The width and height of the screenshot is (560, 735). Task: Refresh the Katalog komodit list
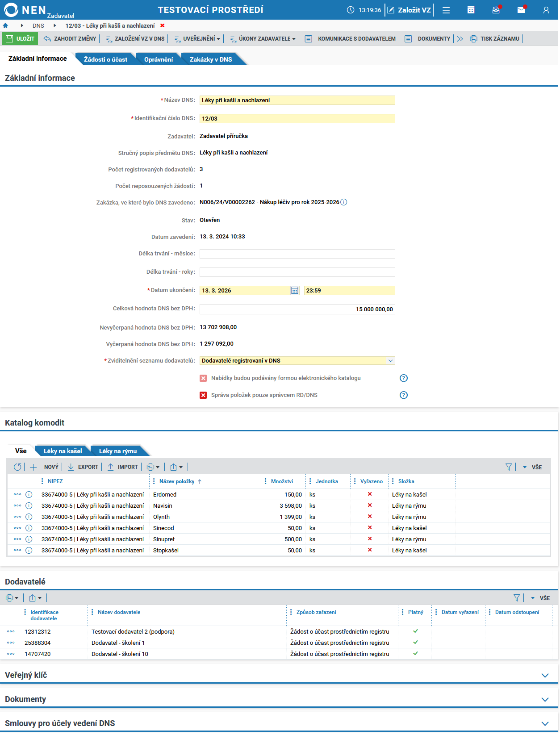(17, 467)
